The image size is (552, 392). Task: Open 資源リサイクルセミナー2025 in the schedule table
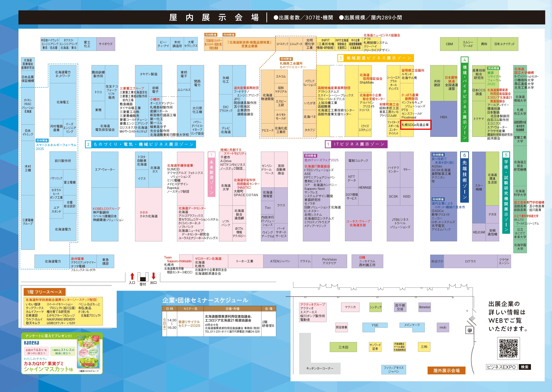pyautogui.click(x=190, y=324)
